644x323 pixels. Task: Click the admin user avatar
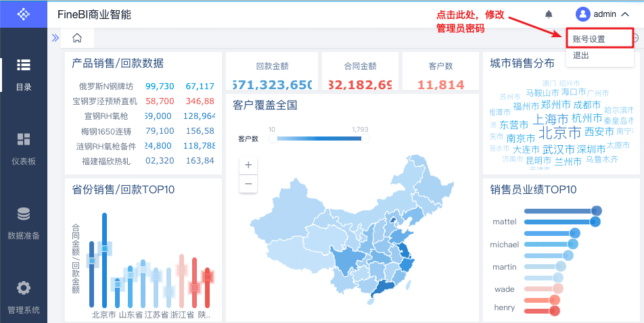[x=583, y=14]
